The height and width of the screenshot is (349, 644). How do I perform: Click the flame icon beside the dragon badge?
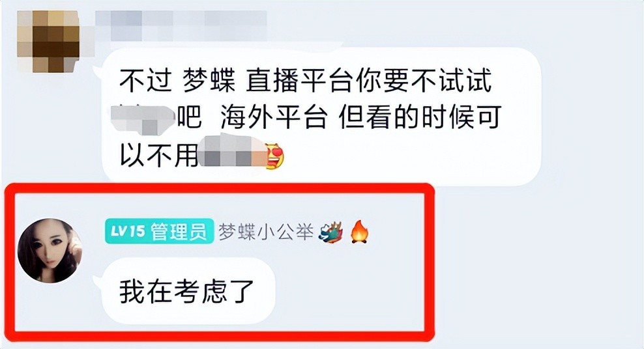pyautogui.click(x=359, y=232)
